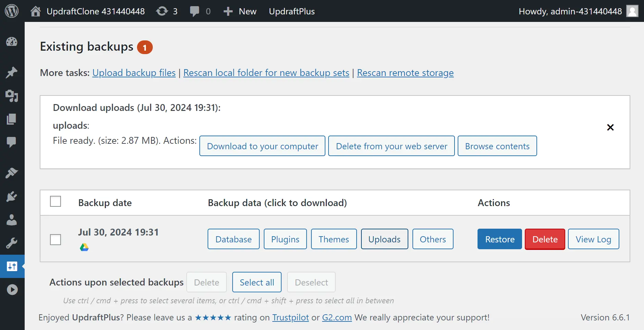The width and height of the screenshot is (644, 330).
Task: Click Upload backup files link
Action: click(x=134, y=73)
